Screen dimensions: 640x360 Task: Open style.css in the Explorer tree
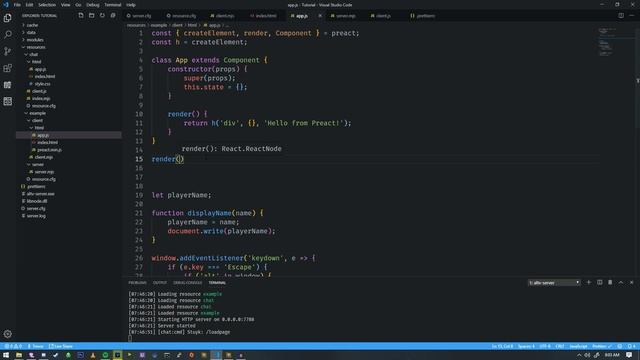tap(42, 84)
